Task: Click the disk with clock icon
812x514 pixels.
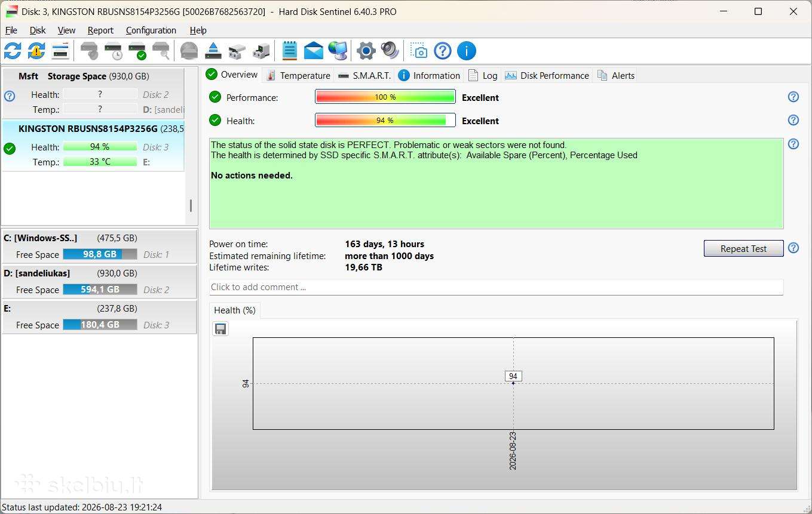Action: (113, 51)
